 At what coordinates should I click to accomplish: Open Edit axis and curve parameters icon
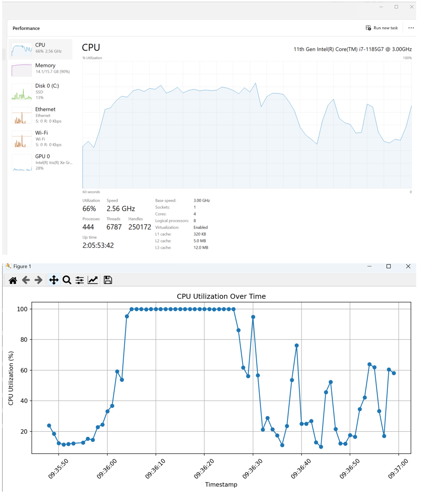93,280
